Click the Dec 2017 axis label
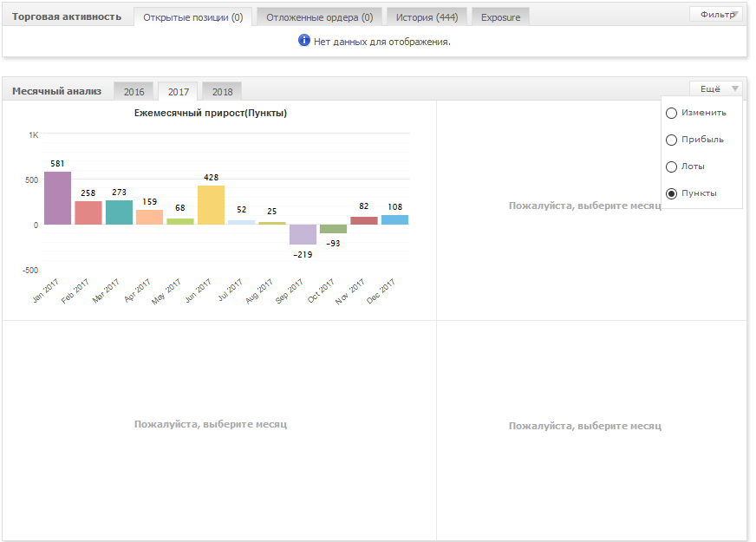Image resolution: width=756 pixels, height=542 pixels. click(x=381, y=291)
